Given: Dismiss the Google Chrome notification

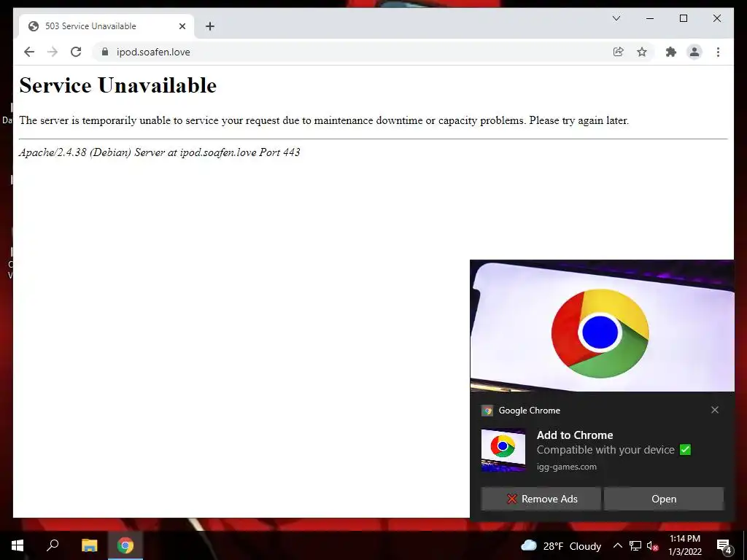Looking at the screenshot, I should pyautogui.click(x=715, y=410).
